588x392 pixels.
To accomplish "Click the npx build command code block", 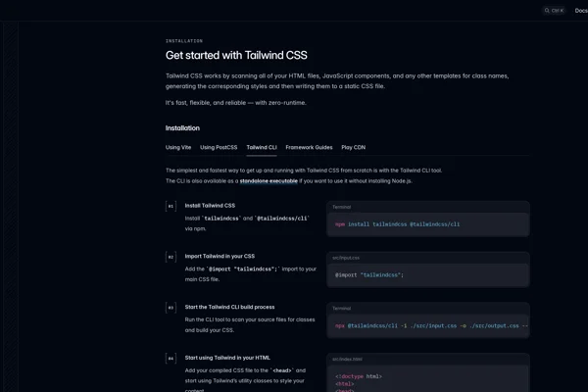I will (x=427, y=325).
